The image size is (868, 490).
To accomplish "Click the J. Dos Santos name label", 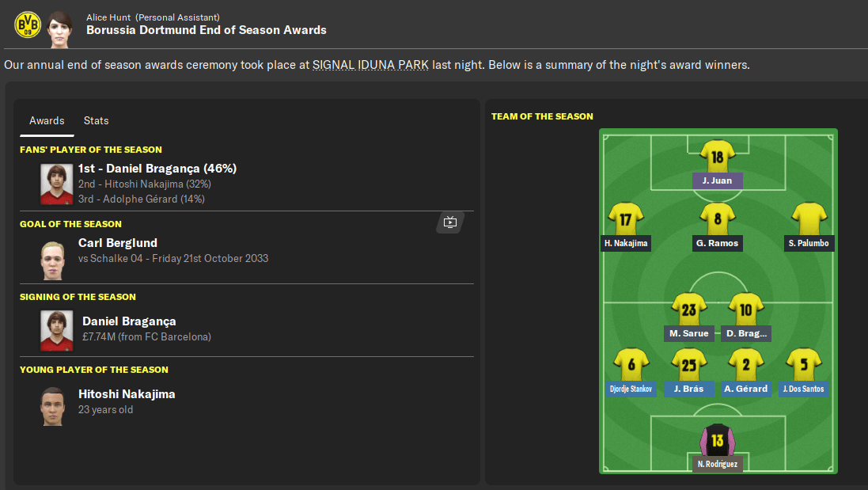I will (x=803, y=389).
